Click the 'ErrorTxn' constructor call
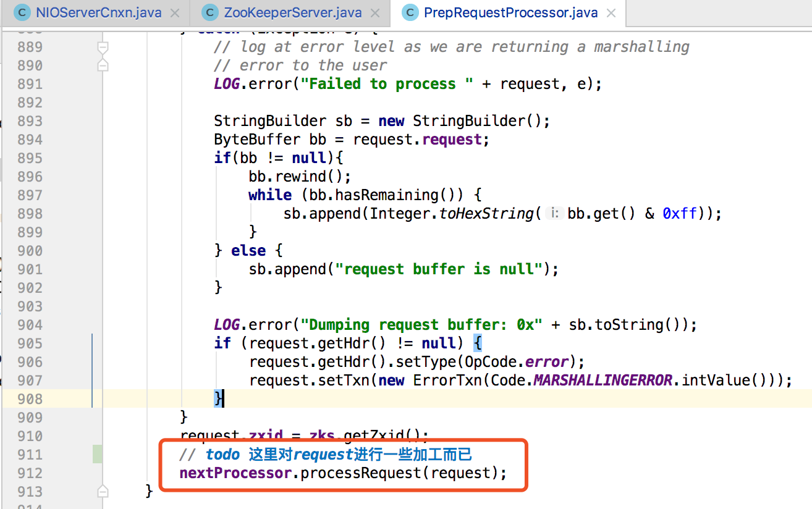Screen dimensions: 812x509 [447, 381]
